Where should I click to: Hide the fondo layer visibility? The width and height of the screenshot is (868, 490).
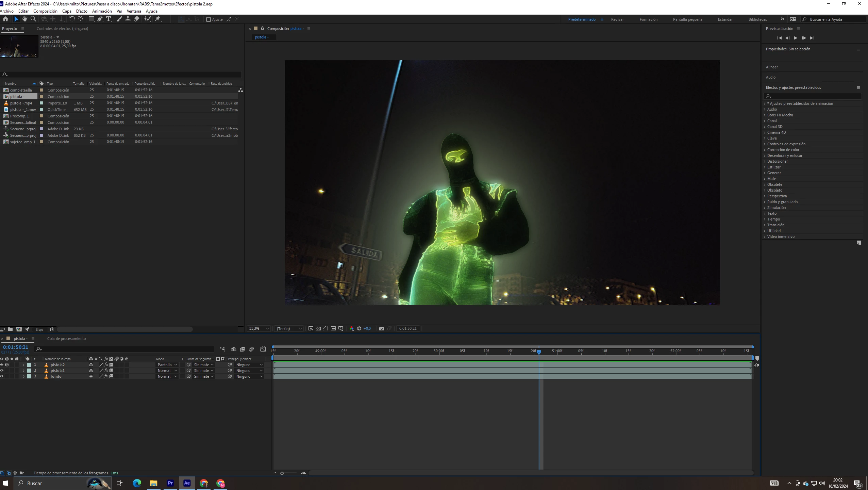(x=2, y=376)
